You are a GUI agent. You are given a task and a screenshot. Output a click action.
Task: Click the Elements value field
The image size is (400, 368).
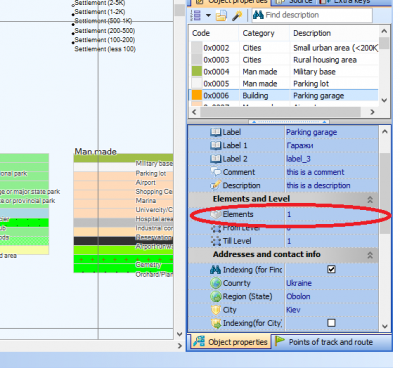[332, 214]
